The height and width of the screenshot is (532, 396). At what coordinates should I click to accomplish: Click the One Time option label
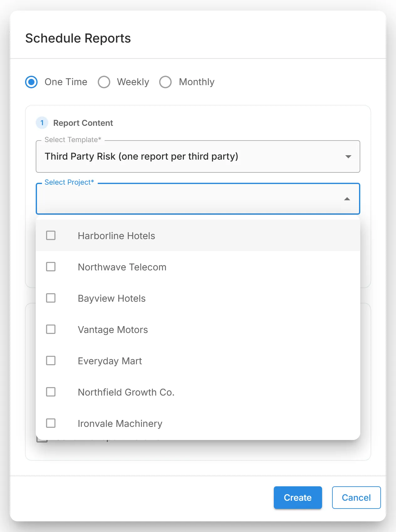pyautogui.click(x=66, y=82)
